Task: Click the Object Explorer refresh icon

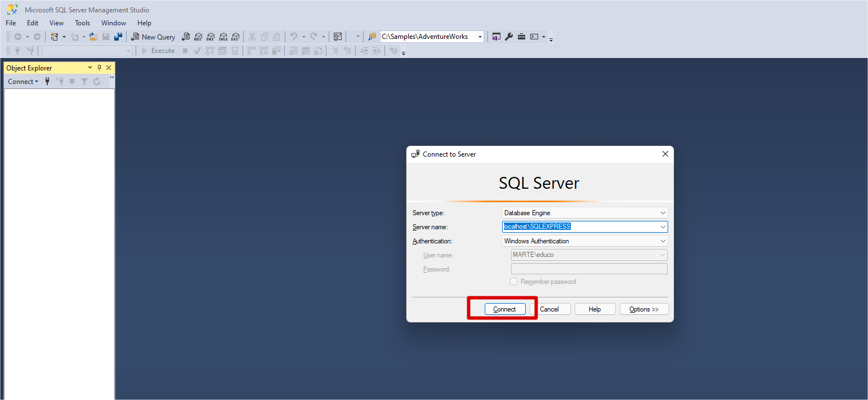Action: tap(97, 82)
